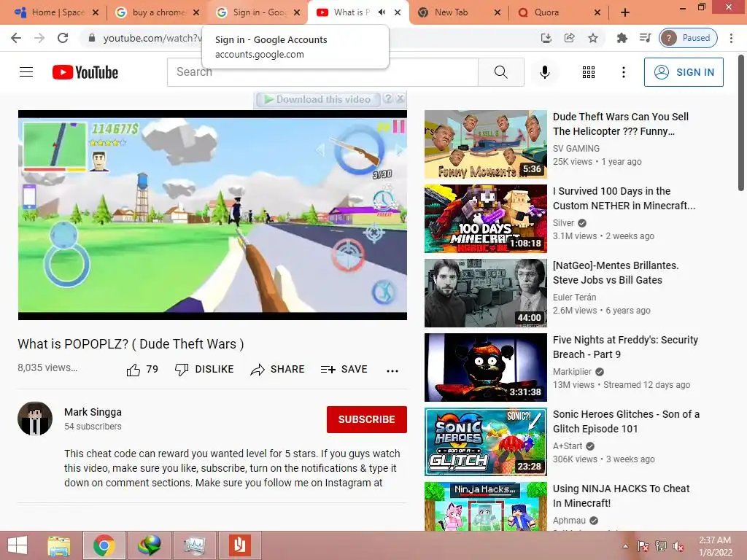
Task: Click Euler Terán channel name
Action: coord(574,297)
